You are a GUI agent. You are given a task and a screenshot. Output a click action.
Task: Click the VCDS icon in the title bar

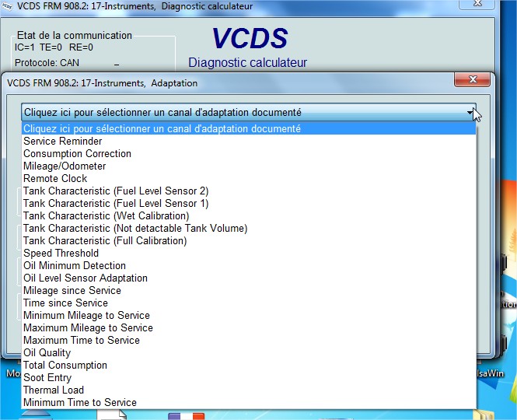tap(8, 7)
